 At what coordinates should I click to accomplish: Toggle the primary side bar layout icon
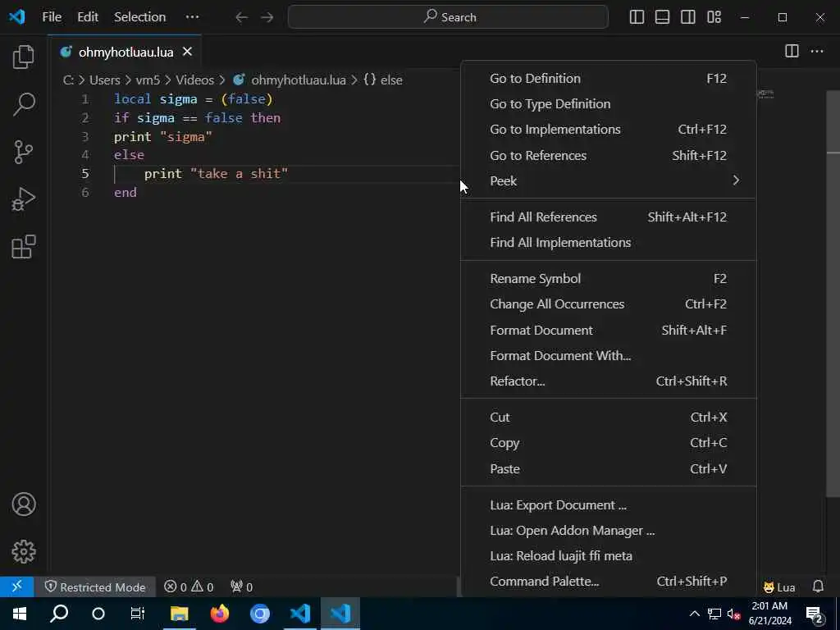pyautogui.click(x=637, y=17)
